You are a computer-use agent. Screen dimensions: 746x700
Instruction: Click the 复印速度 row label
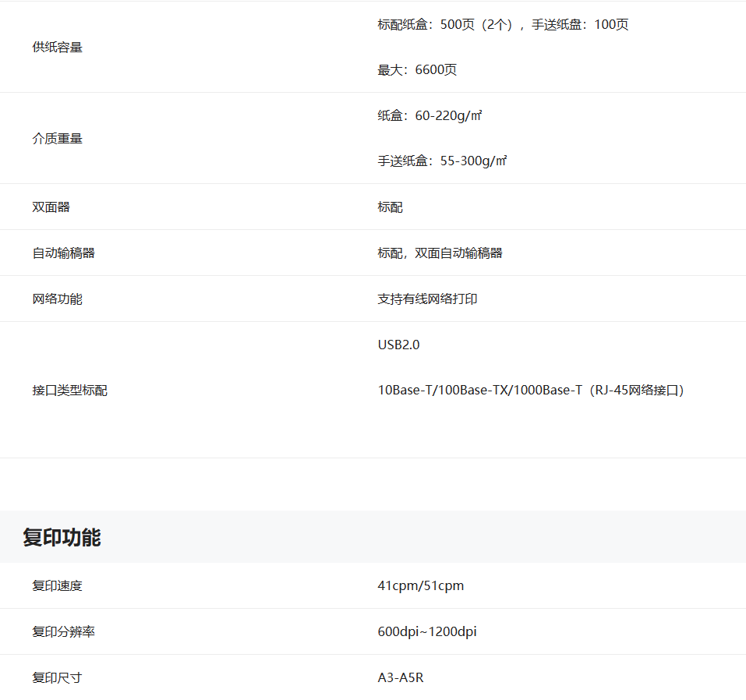57,586
